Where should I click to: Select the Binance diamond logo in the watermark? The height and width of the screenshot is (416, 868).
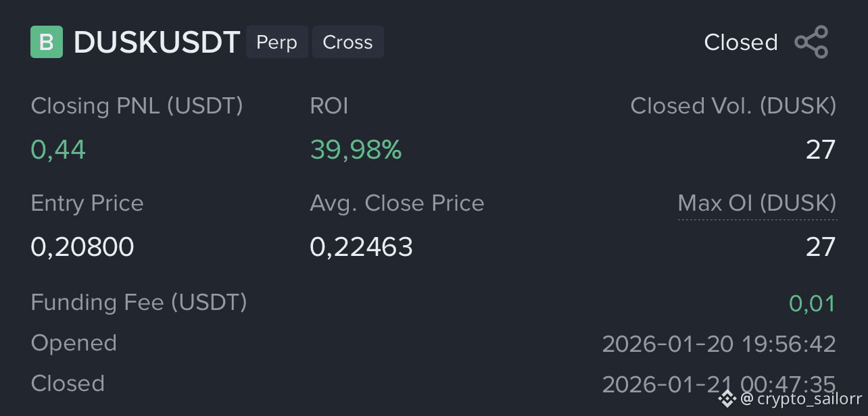click(727, 398)
